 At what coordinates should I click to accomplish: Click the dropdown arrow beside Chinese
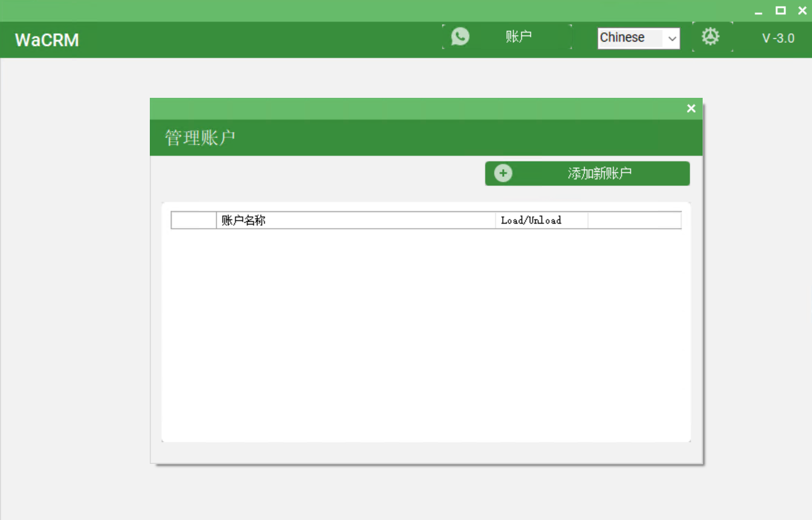[672, 38]
